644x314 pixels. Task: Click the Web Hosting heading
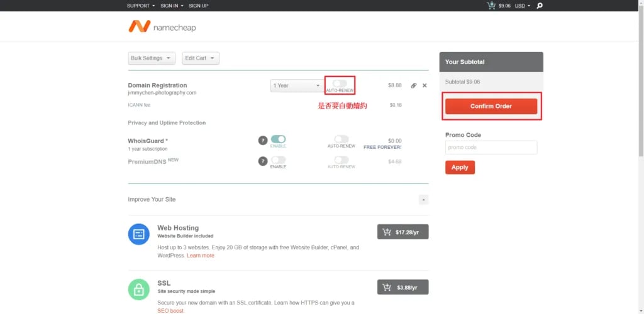(178, 227)
